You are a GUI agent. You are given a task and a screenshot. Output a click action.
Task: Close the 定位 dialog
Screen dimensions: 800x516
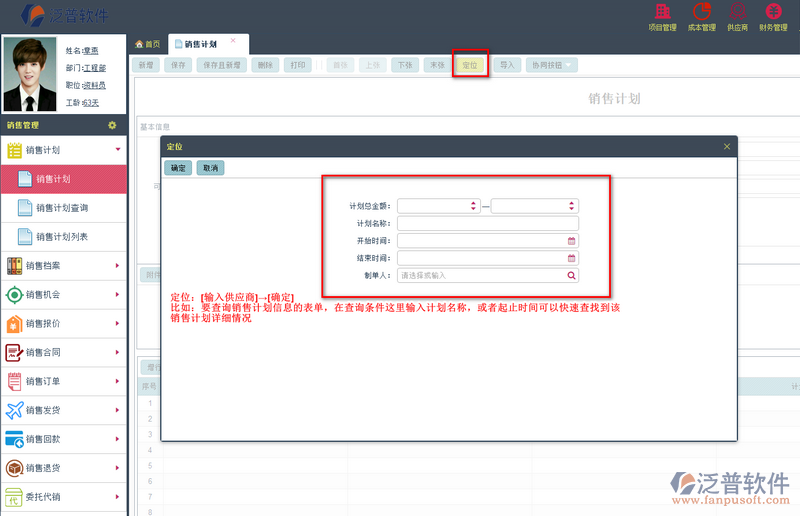click(727, 147)
